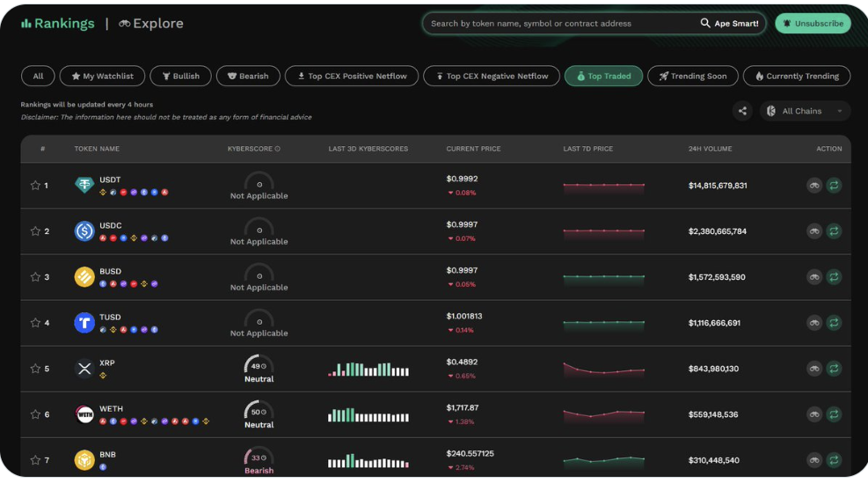Switch to the Explore tab
This screenshot has height=483, width=868.
pyautogui.click(x=150, y=24)
